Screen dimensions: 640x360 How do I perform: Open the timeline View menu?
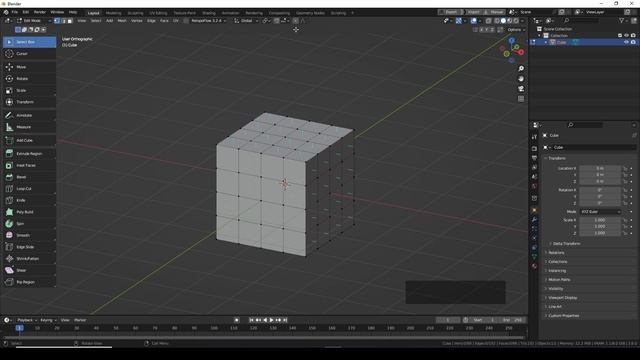coord(65,320)
